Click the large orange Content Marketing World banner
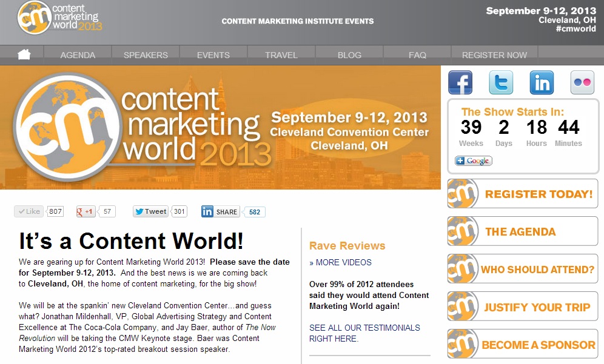 point(220,127)
